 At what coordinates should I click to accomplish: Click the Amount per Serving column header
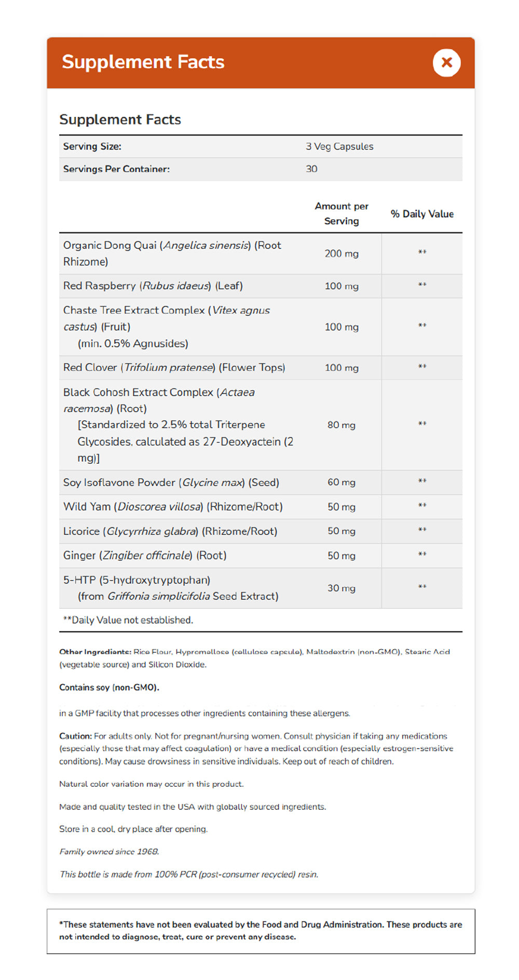pos(342,213)
